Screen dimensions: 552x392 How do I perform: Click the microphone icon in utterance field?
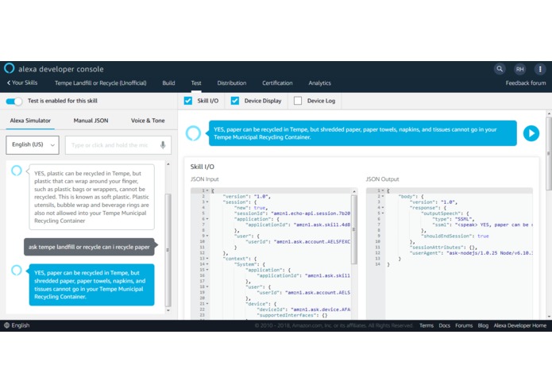pos(163,145)
